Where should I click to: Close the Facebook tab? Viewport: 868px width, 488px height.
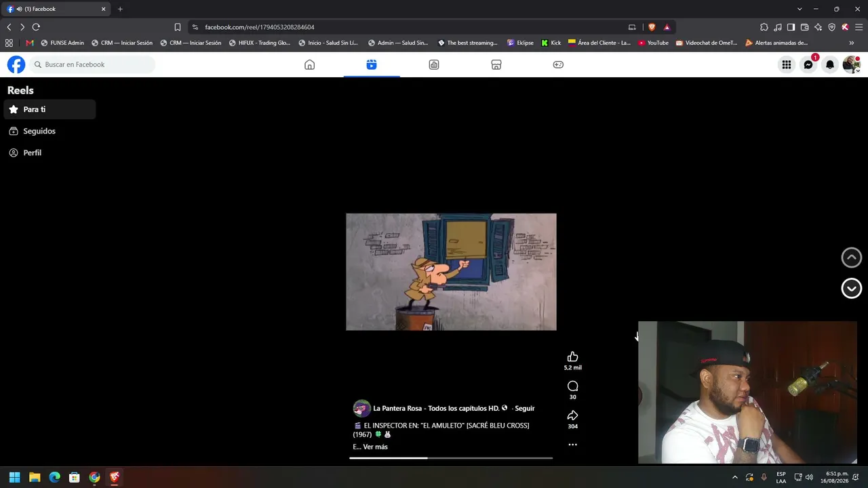104,9
